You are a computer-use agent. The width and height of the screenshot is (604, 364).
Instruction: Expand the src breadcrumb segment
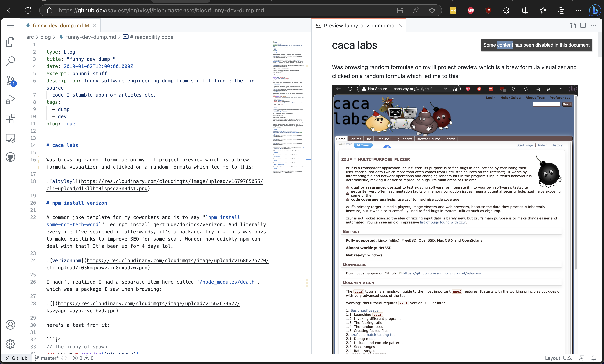(30, 37)
